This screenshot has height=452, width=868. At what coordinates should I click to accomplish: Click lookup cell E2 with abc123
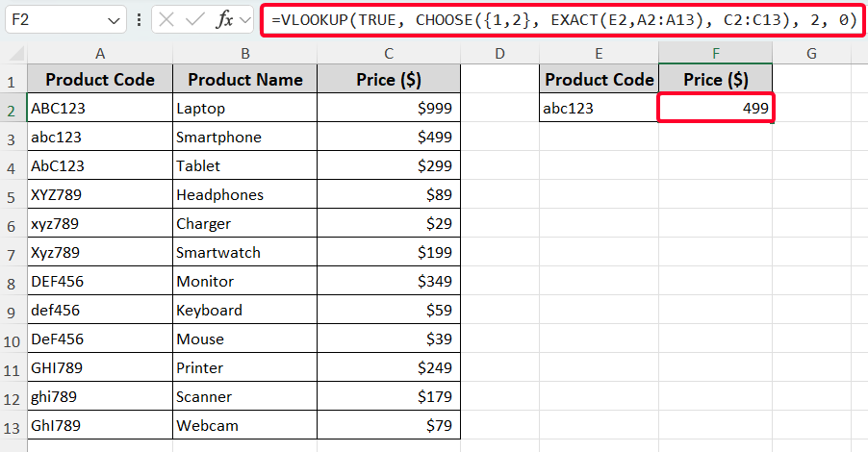(599, 109)
